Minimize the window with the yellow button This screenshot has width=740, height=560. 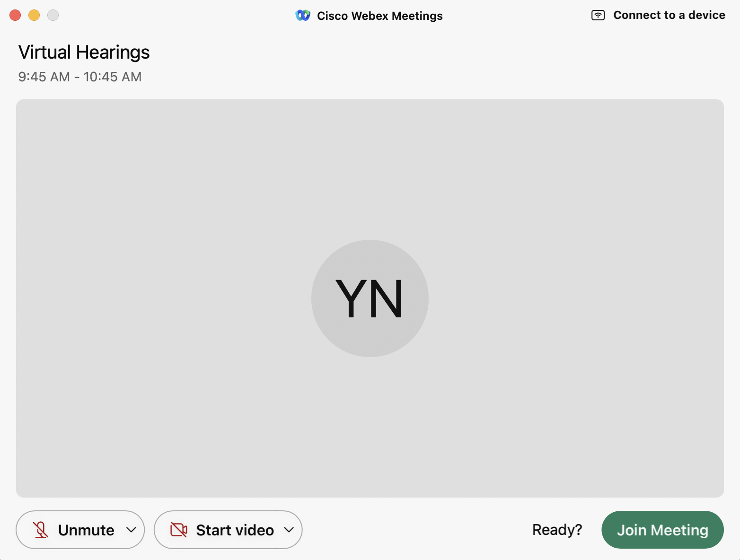(x=34, y=15)
